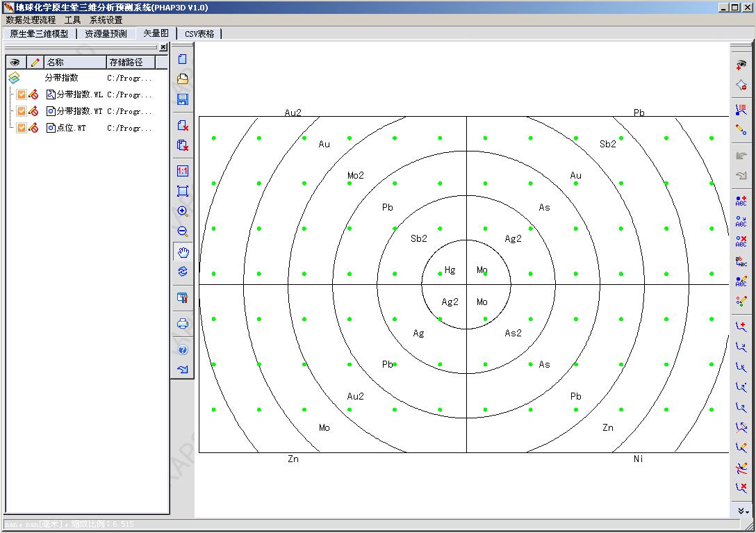This screenshot has height=533, width=756.
Task: Select the 点位.WT layer row
Action: pos(88,128)
